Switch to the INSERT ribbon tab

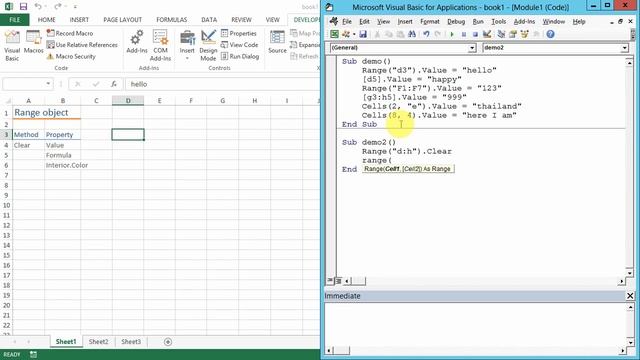[79, 20]
